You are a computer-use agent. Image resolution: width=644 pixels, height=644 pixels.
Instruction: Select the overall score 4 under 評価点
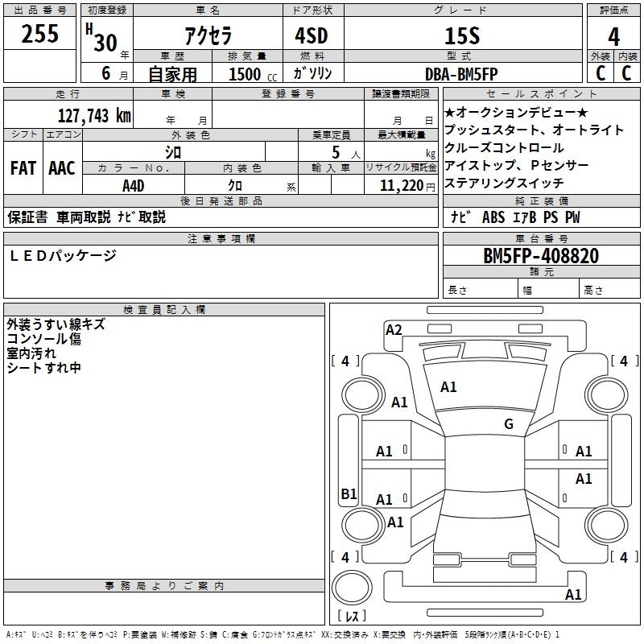pyautogui.click(x=613, y=36)
